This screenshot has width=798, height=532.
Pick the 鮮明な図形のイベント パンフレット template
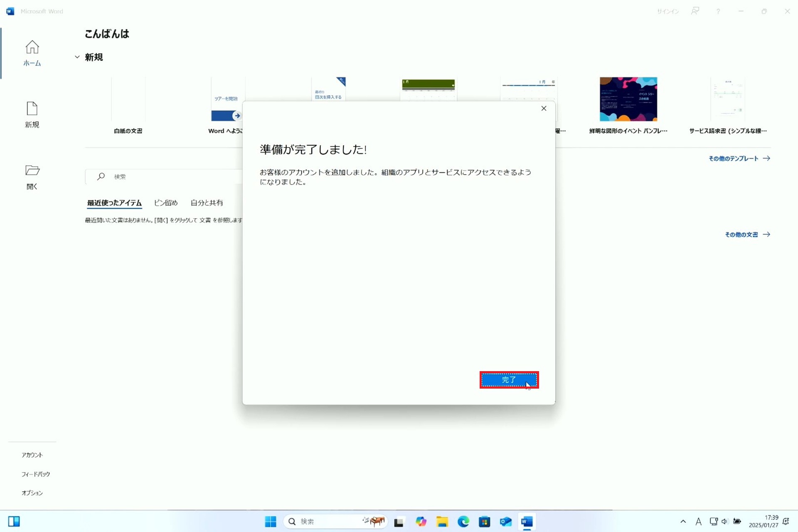click(x=628, y=106)
